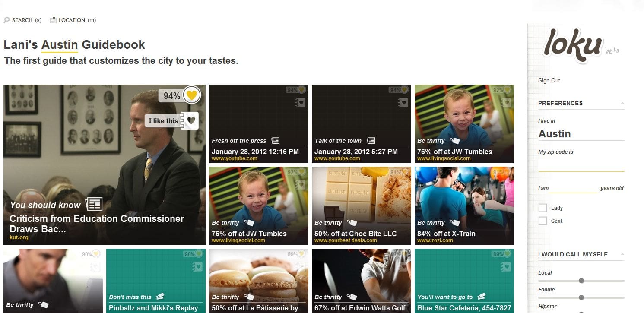Check the Gent checkbox
The image size is (644, 313).
pyautogui.click(x=543, y=221)
